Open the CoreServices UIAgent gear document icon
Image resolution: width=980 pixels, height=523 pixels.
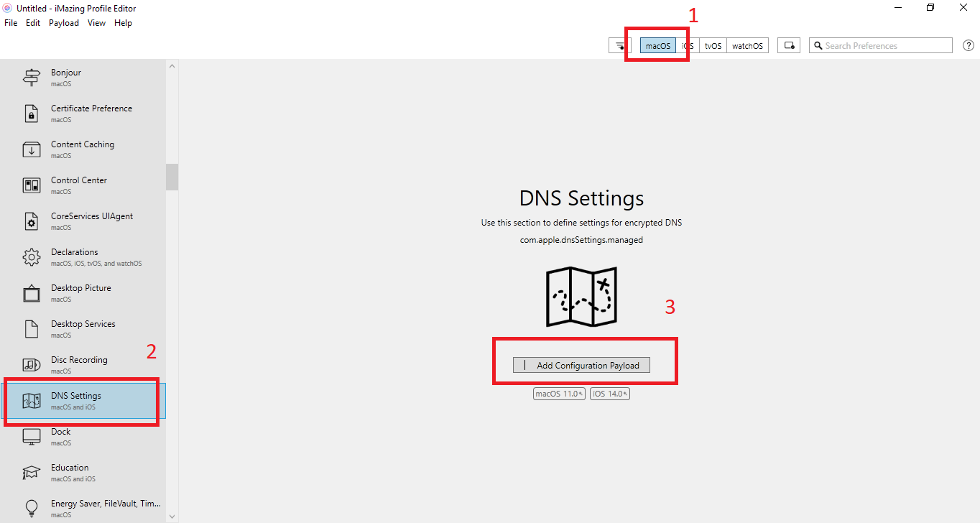(32, 221)
